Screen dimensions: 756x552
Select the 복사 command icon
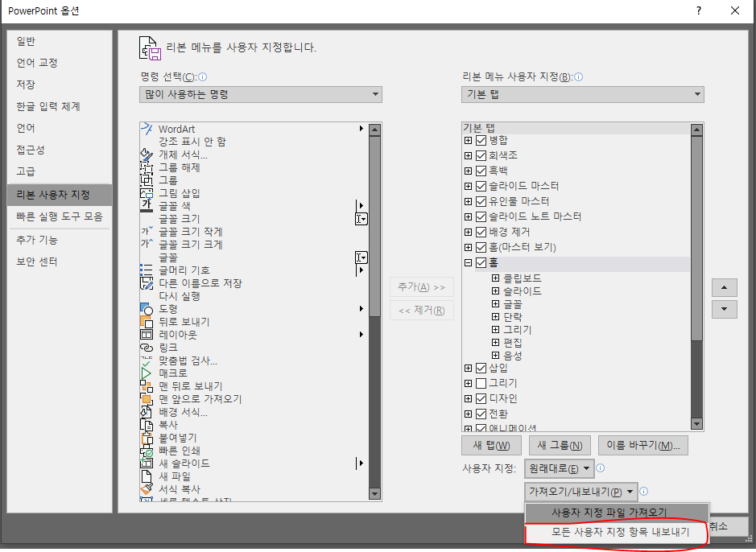(x=147, y=425)
